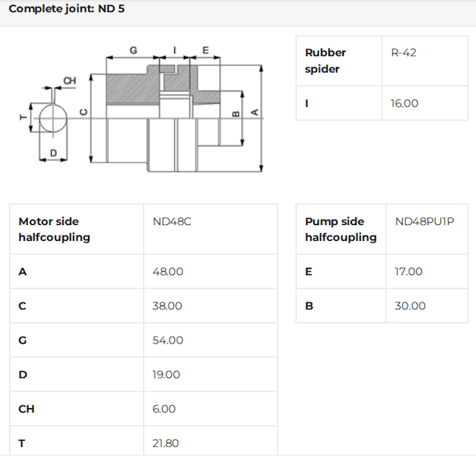Select the "Rubber spider" label cell

(325, 61)
